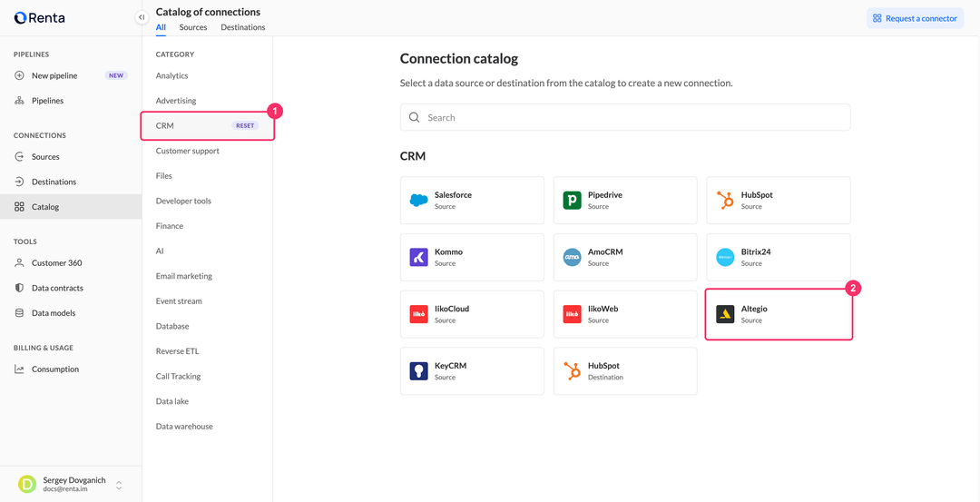Open Data contracts label

57,288
